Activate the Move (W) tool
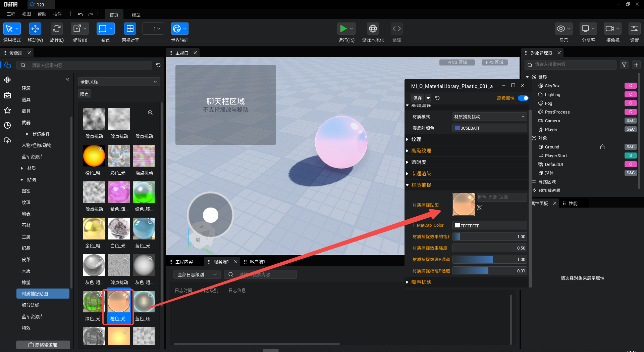 point(35,29)
